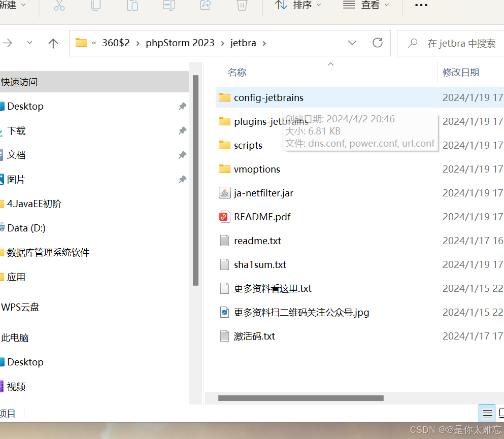The width and height of the screenshot is (504, 439).
Task: Click the Cut scissors icon in toolbar
Action: (x=59, y=5)
